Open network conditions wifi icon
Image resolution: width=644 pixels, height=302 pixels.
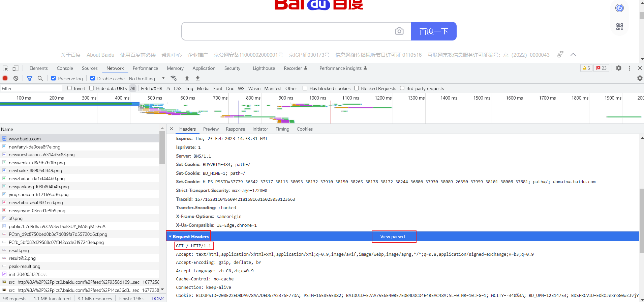(174, 78)
